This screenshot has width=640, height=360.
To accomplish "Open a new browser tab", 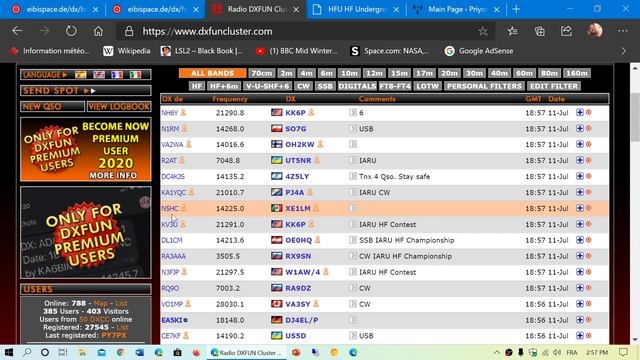I will (516, 9).
